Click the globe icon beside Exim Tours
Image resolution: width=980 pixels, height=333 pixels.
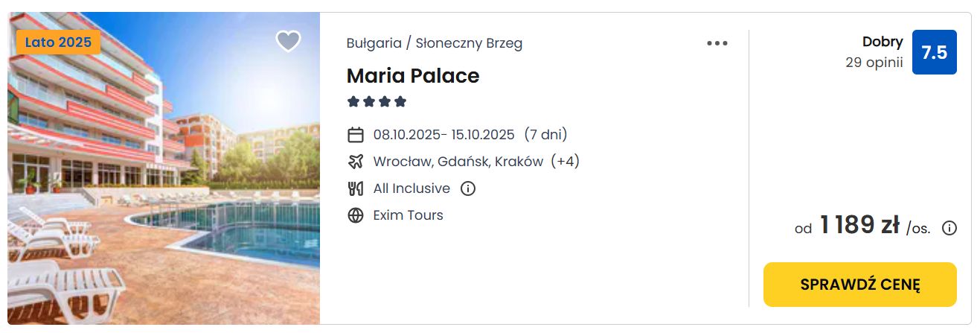(x=356, y=215)
